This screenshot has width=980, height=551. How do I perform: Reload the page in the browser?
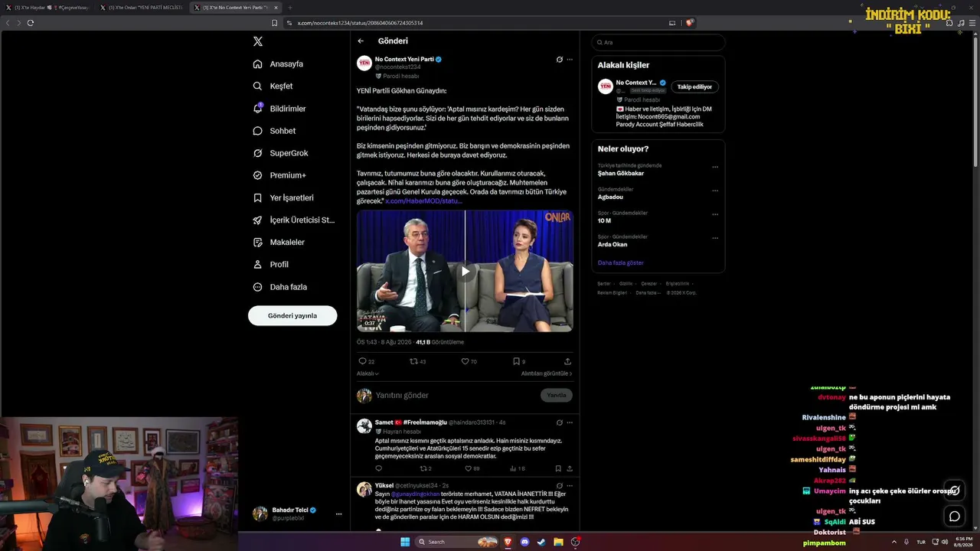[31, 23]
